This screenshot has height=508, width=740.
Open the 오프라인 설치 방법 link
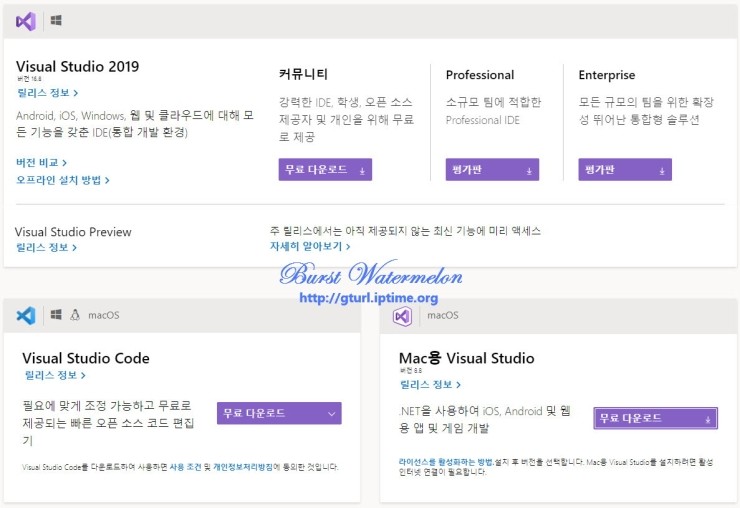[63, 180]
